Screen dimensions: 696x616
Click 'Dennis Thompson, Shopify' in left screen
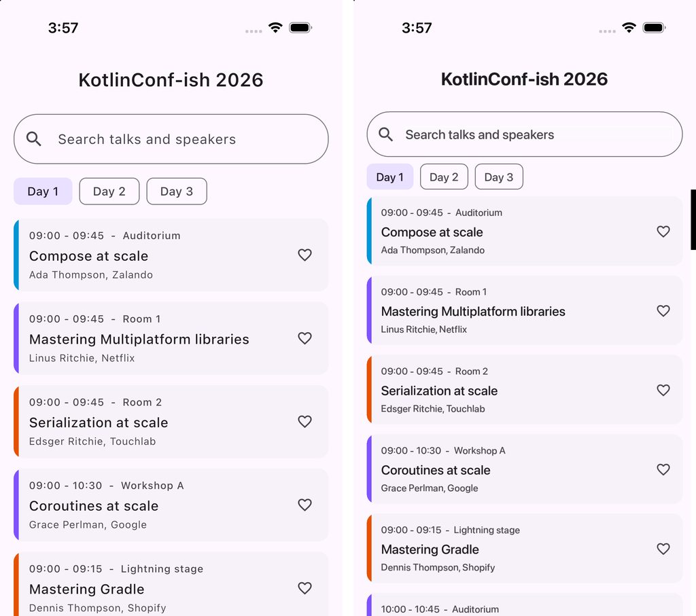(x=98, y=608)
